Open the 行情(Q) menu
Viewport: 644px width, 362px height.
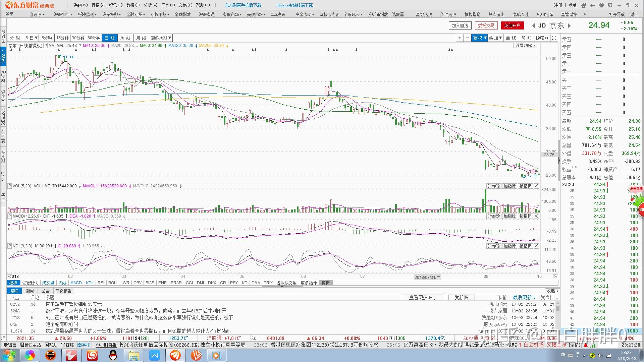tap(98, 5)
